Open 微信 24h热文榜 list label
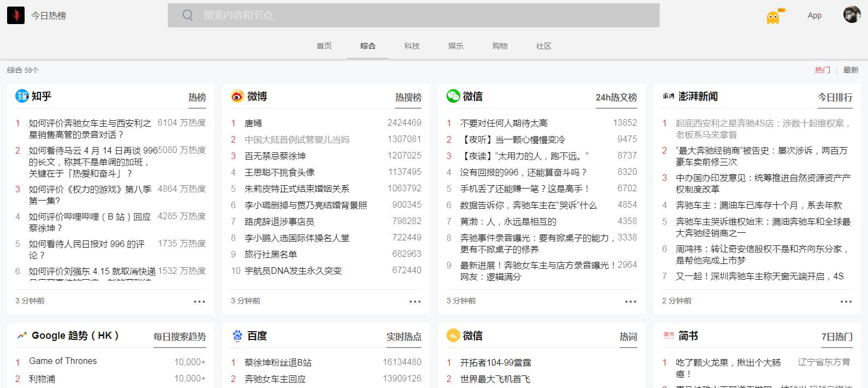 point(617,97)
